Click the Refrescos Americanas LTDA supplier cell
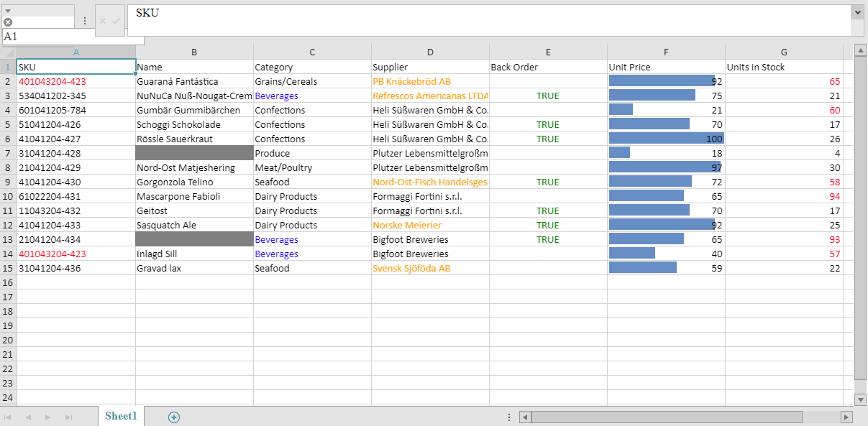Image resolution: width=868 pixels, height=426 pixels. 430,96
